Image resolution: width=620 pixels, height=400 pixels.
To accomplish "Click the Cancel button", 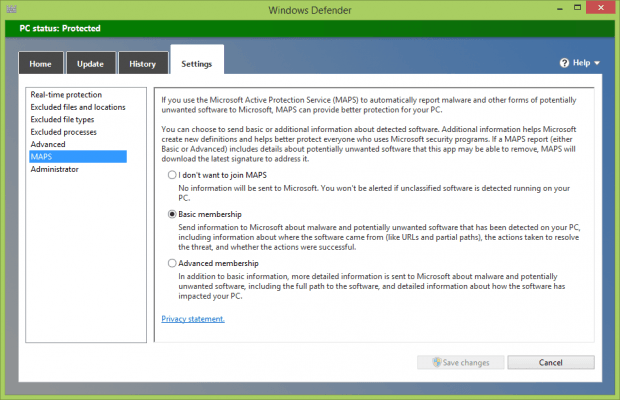I will (551, 362).
